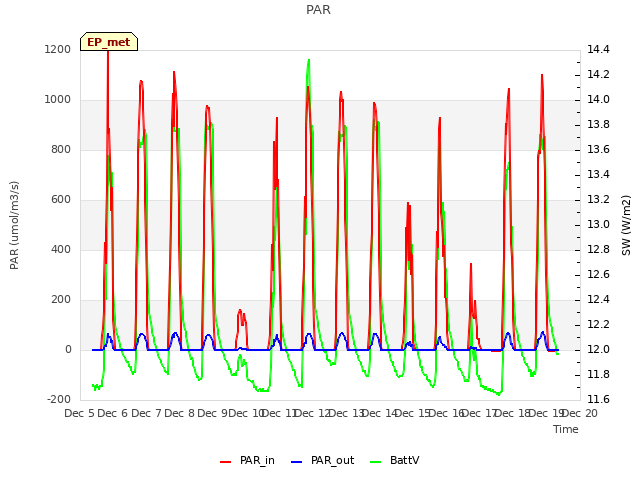Click the PAR (umol/m3/s) left axis label

click(x=14, y=225)
